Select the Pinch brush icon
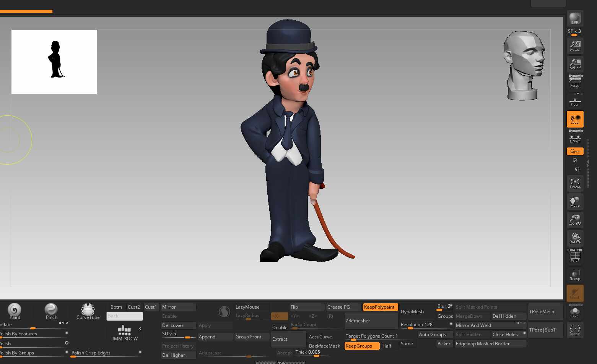Image resolution: width=597 pixels, height=364 pixels. (51, 311)
